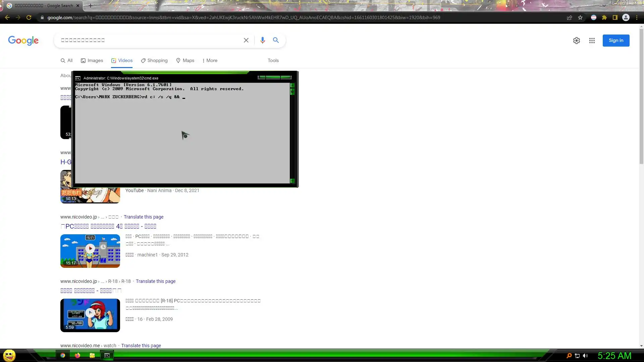This screenshot has height=362, width=644.
Task: Switch to the Shopping tab
Action: [x=154, y=60]
